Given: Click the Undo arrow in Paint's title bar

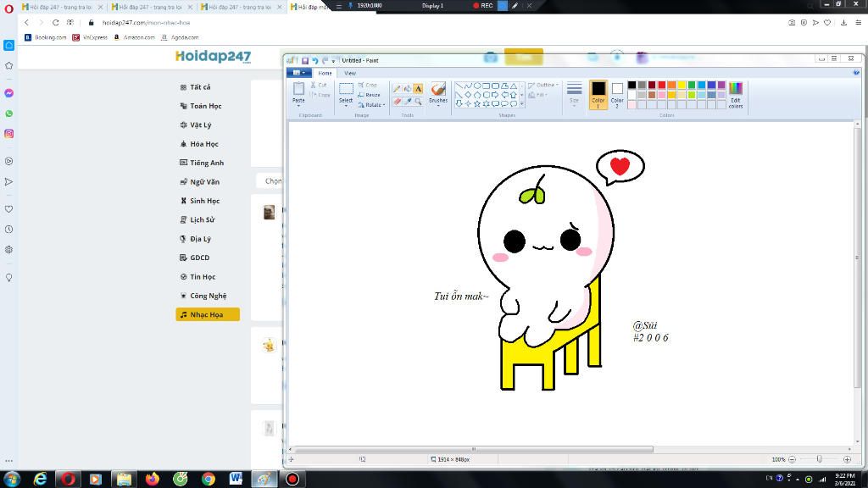Looking at the screenshot, I should (314, 60).
